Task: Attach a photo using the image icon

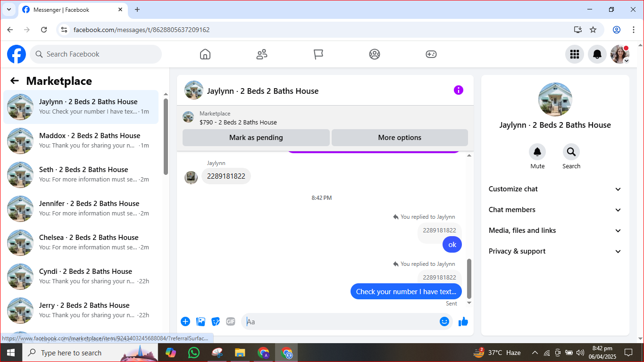Action: (x=201, y=321)
